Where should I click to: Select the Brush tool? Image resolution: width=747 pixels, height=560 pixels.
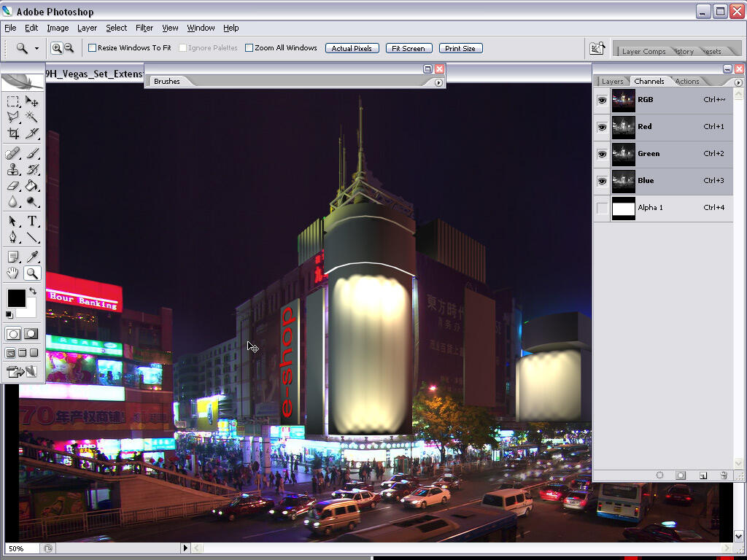32,153
